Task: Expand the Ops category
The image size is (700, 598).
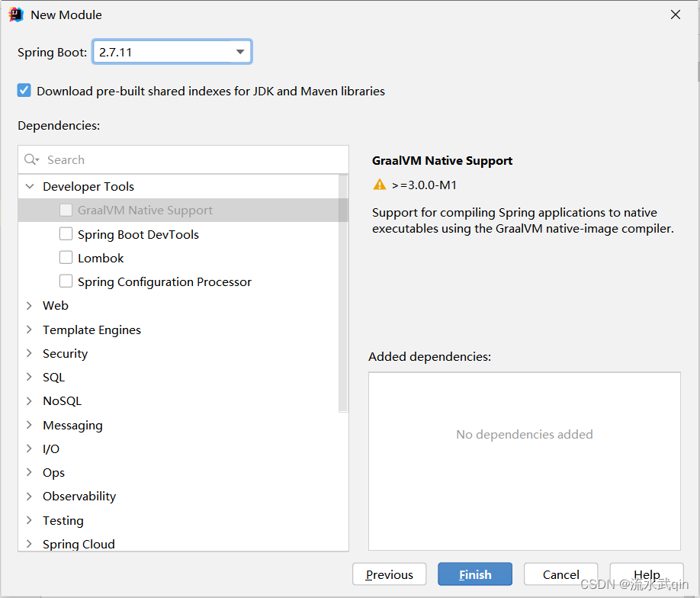Action: tap(30, 472)
